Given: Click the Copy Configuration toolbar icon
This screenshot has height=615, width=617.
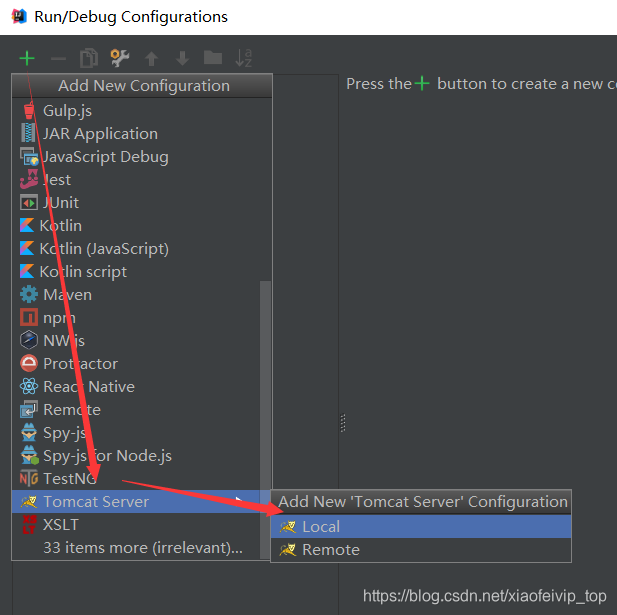Looking at the screenshot, I should (x=89, y=58).
